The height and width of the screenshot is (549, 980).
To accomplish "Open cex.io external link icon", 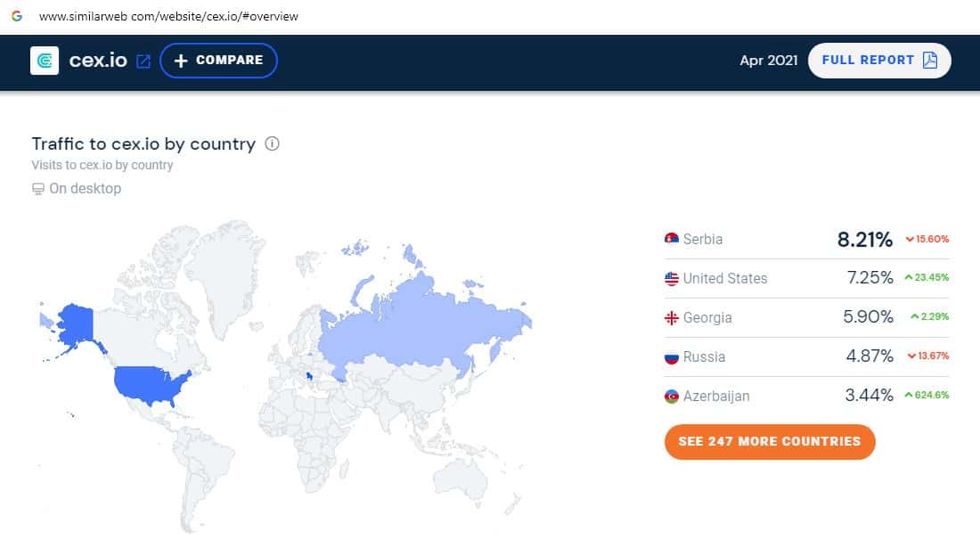I will [143, 61].
